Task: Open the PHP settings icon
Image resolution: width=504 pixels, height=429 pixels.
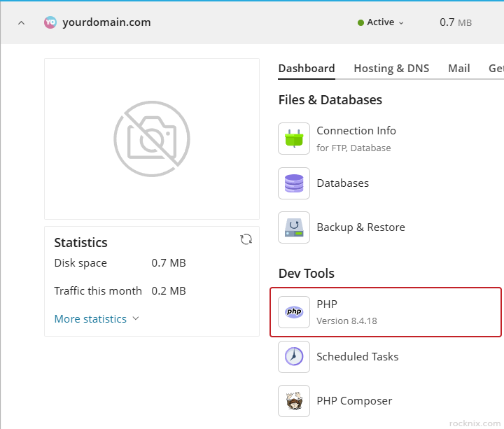Action: (294, 312)
